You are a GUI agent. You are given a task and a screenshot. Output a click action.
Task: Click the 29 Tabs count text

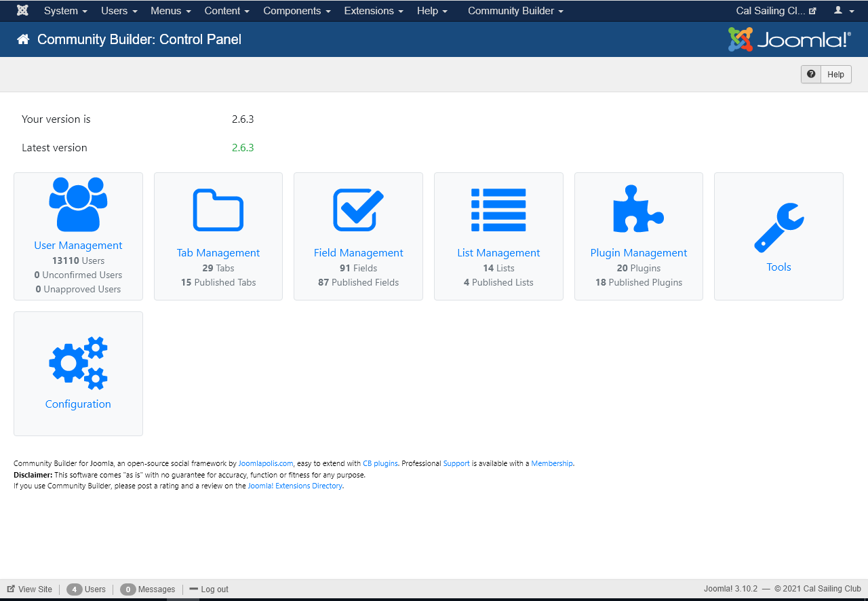[218, 269]
